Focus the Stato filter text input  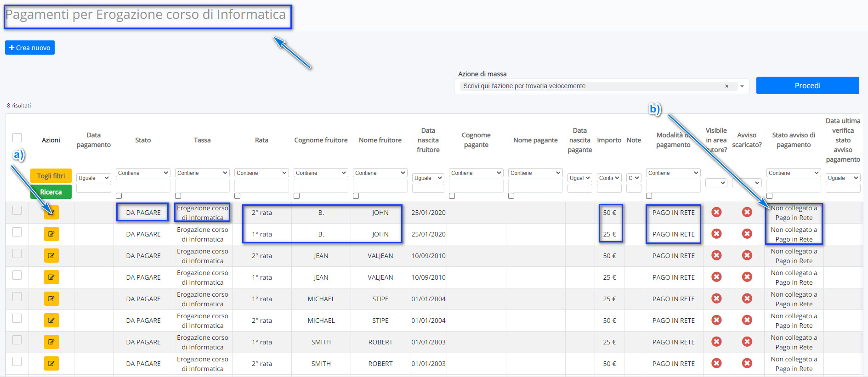(x=143, y=186)
